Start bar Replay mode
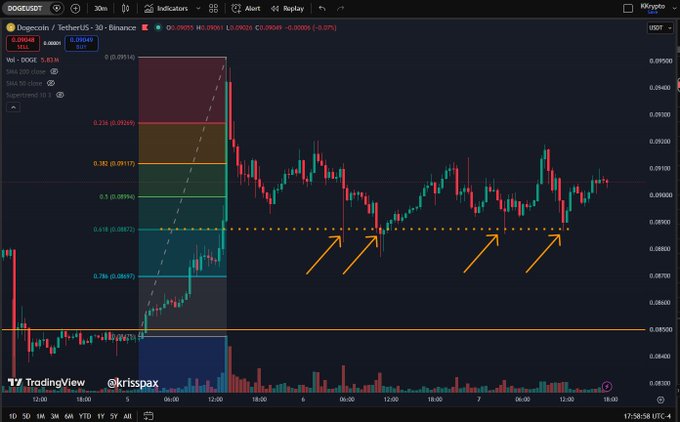 click(x=287, y=8)
